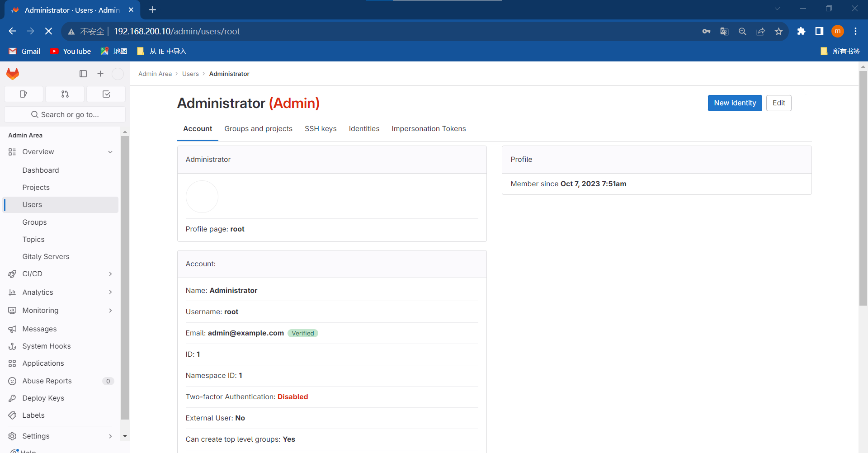
Task: Click translate page icon
Action: (724, 31)
